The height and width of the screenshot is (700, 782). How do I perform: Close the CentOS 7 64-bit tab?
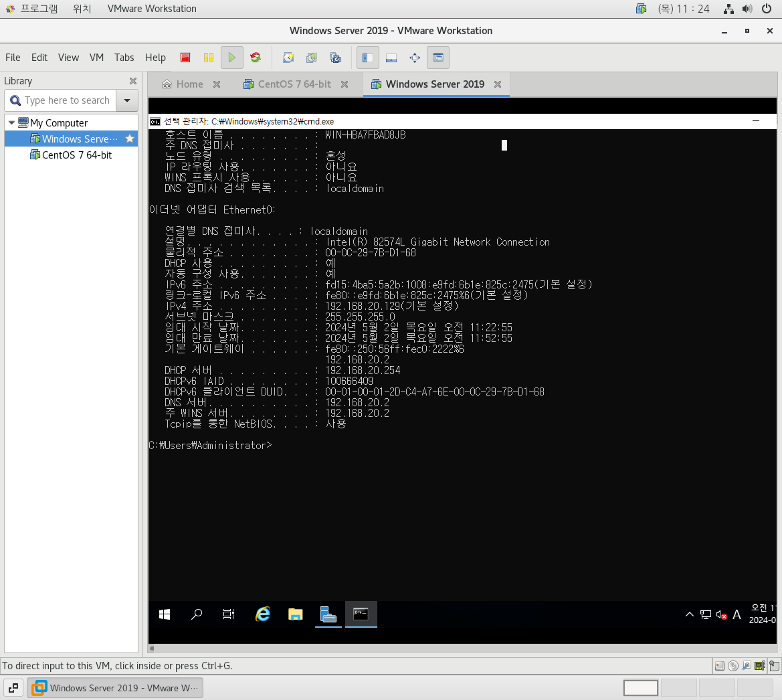click(345, 84)
